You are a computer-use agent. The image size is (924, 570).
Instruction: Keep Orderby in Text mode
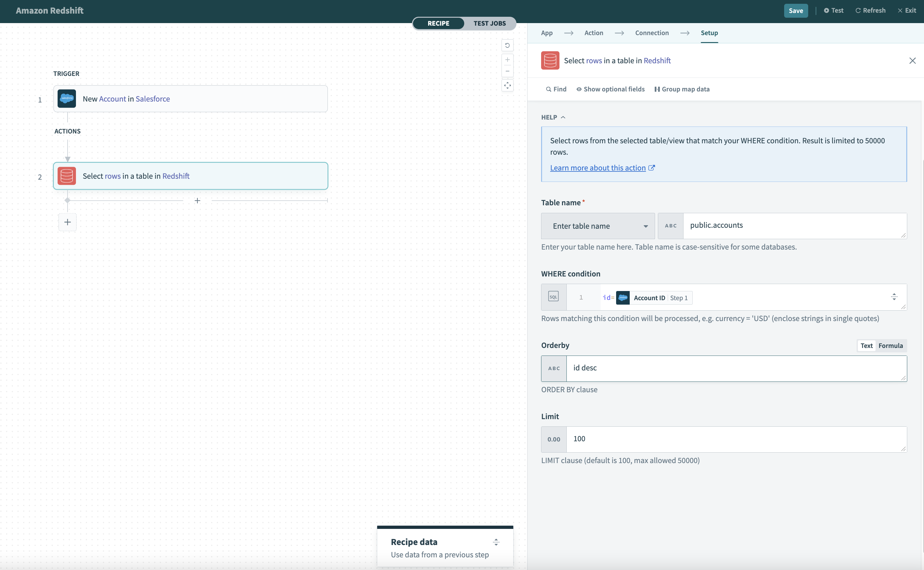click(866, 345)
